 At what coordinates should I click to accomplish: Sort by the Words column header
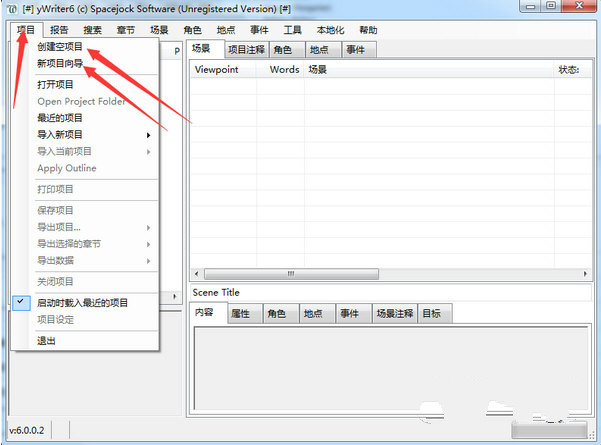281,69
